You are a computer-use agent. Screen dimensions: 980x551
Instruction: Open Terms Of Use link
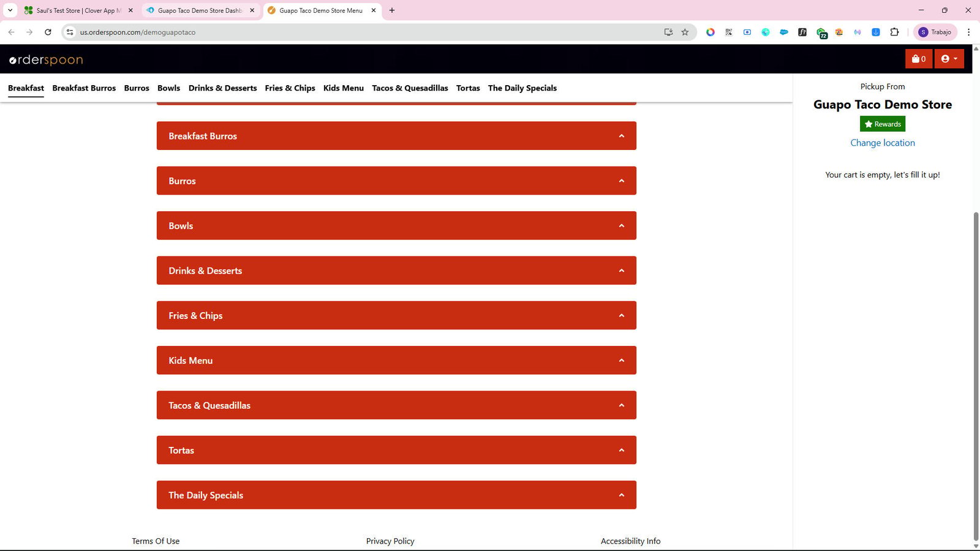click(x=156, y=541)
